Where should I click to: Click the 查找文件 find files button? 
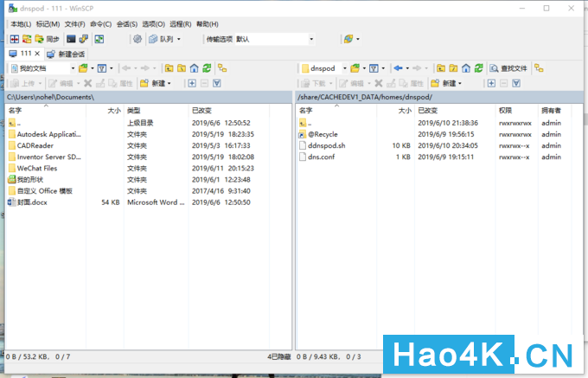[508, 68]
